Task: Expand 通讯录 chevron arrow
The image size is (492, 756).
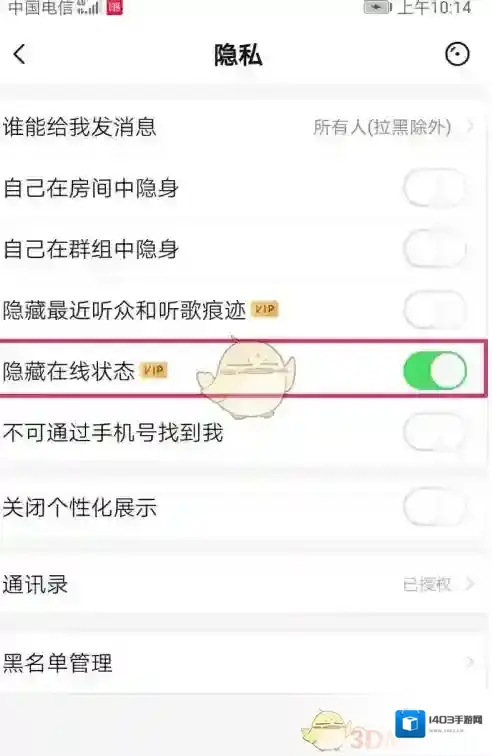Action: click(x=470, y=584)
